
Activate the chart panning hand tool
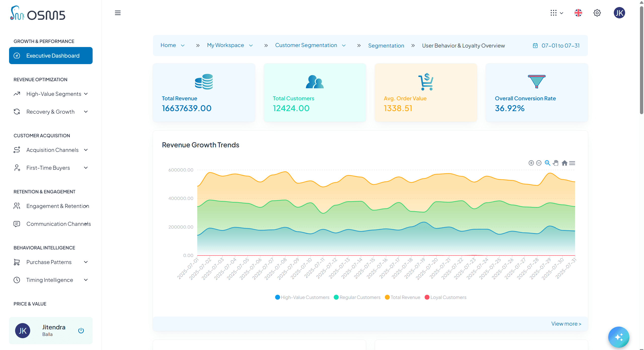pos(556,163)
